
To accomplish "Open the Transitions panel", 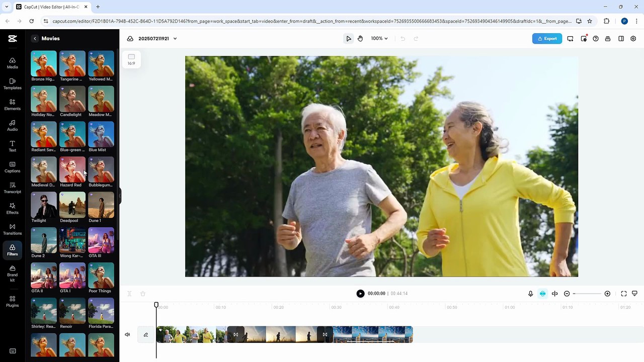I will click(13, 229).
